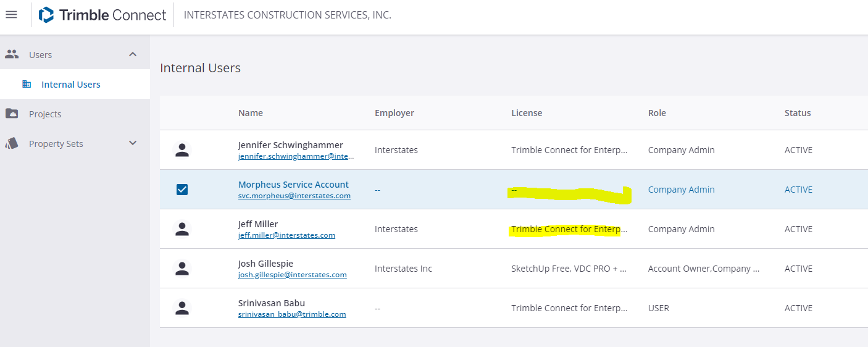Image resolution: width=868 pixels, height=347 pixels.
Task: Sort by the Role column header
Action: click(657, 113)
